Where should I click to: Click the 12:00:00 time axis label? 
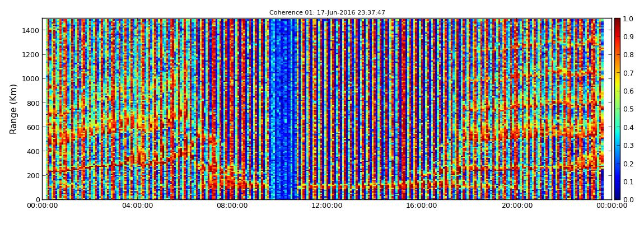pos(327,206)
